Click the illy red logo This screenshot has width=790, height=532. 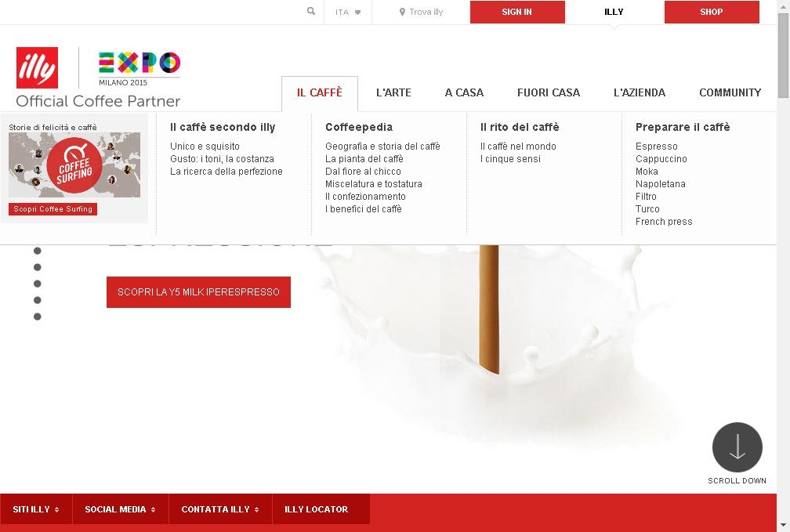click(x=38, y=67)
